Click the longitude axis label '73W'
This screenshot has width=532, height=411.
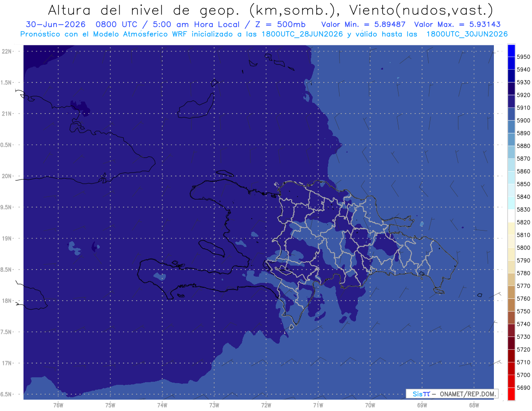[214, 404]
